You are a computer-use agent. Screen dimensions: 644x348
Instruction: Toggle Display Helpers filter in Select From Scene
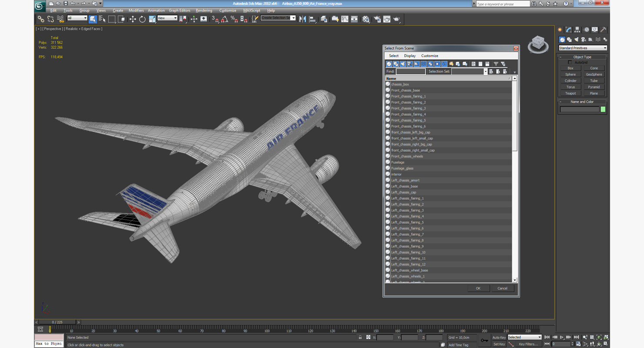coord(416,64)
